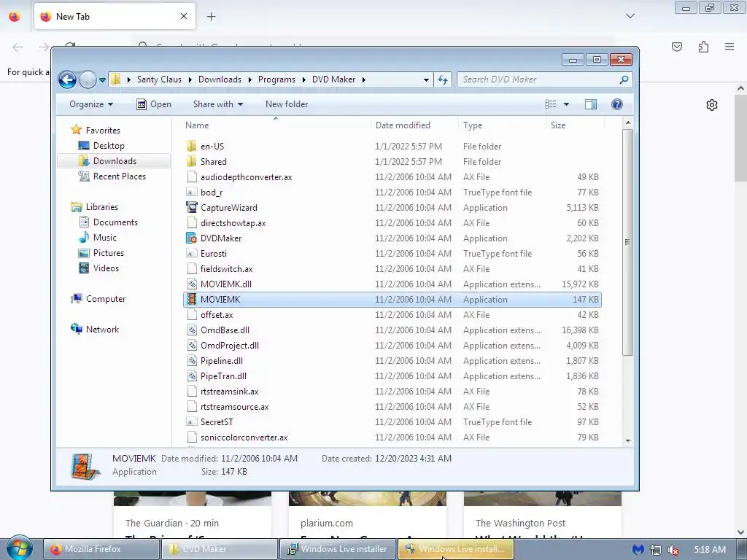The height and width of the screenshot is (560, 747).
Task: Select the MOVIEMK application icon
Action: point(192,300)
